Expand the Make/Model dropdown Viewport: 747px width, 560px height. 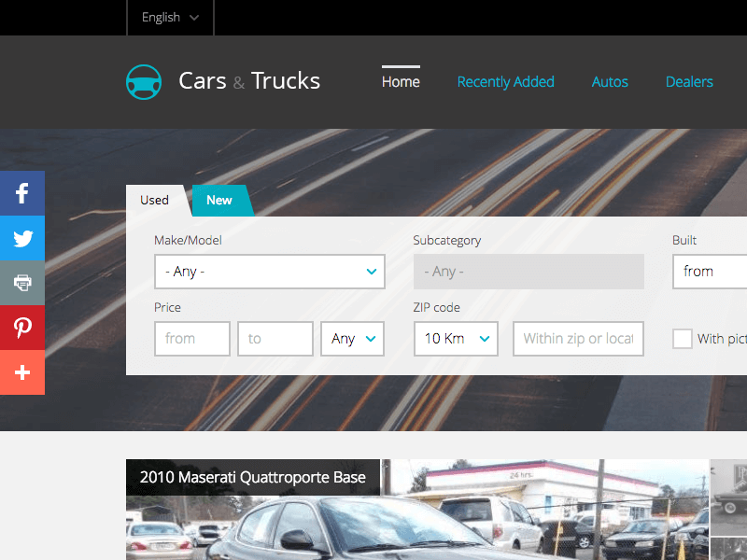coord(270,272)
